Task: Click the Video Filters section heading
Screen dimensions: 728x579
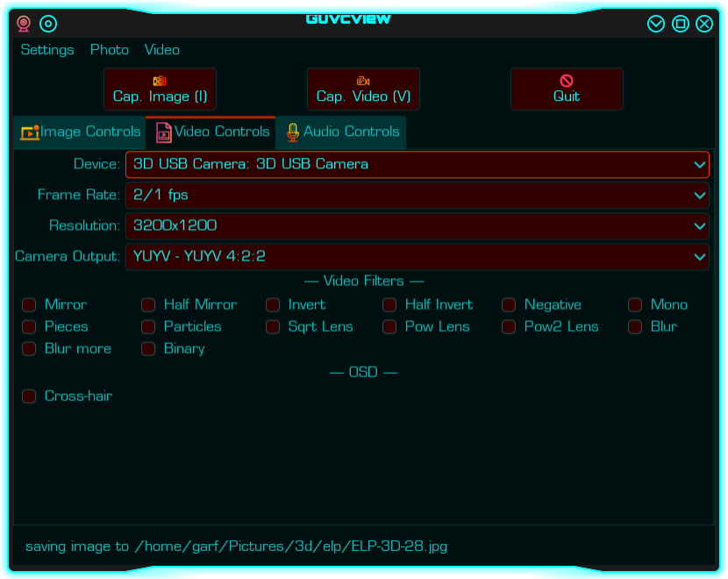Action: point(363,281)
